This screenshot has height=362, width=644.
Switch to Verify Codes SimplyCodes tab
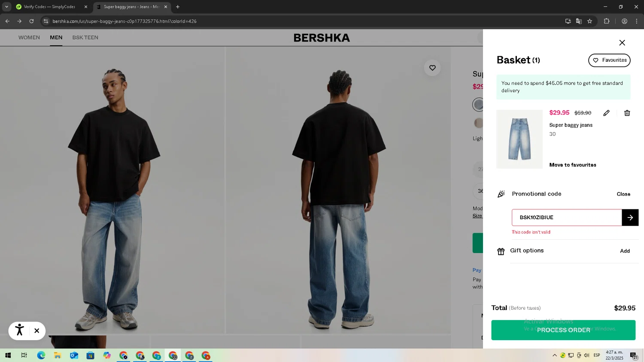click(49, 7)
